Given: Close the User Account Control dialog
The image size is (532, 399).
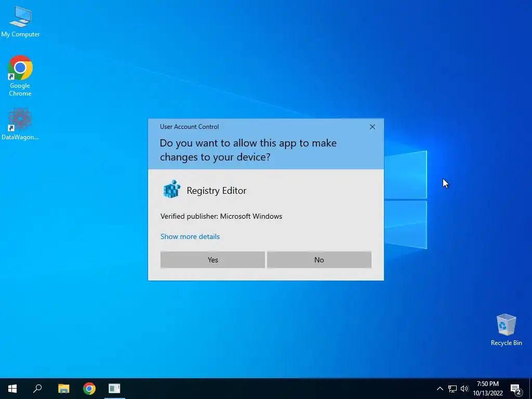Looking at the screenshot, I should click(372, 127).
